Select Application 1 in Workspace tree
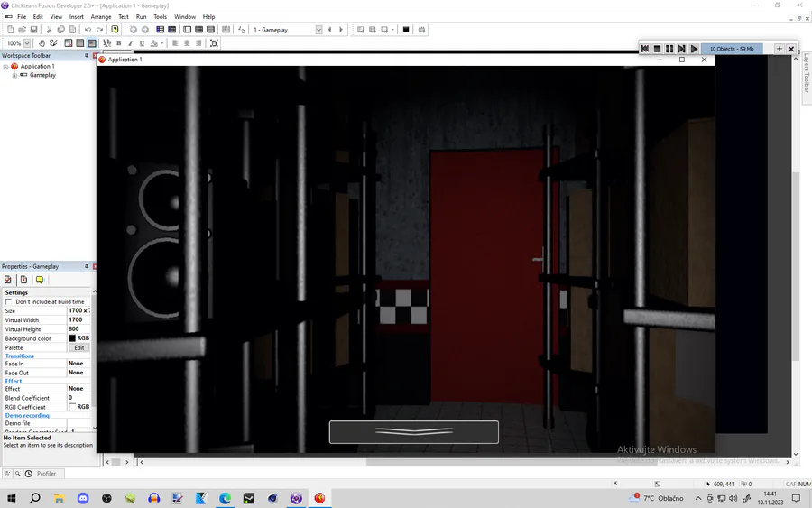This screenshot has height=508, width=812. 37,66
